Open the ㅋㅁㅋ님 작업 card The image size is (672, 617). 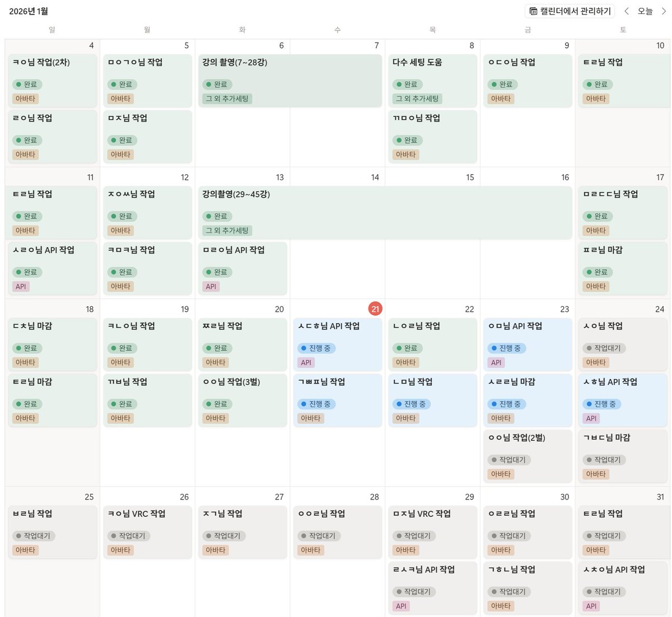pos(147,268)
